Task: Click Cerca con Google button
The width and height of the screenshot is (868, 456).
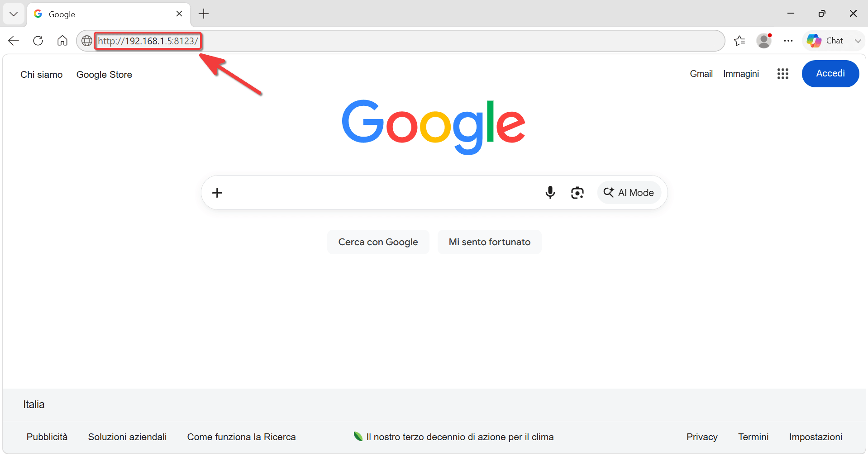Action: [x=378, y=242]
